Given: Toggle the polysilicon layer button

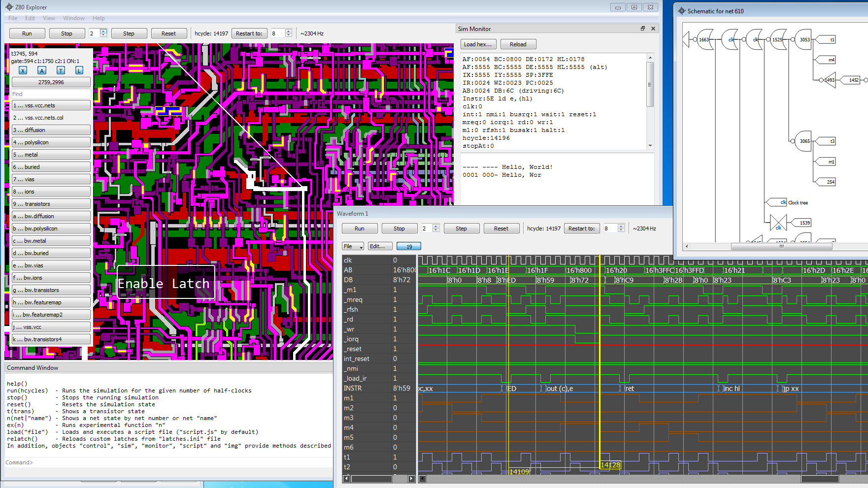Looking at the screenshot, I should pyautogui.click(x=51, y=142).
